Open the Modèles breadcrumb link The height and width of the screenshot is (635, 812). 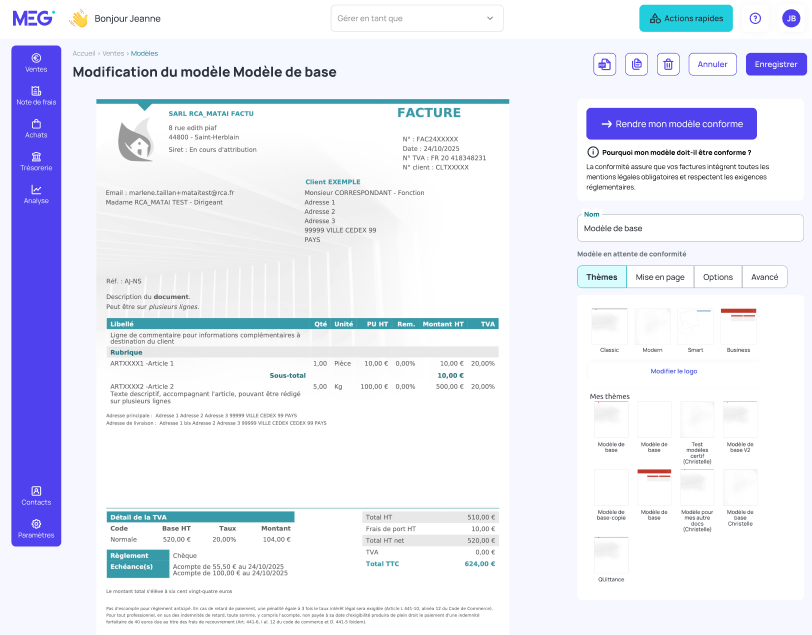(x=144, y=53)
